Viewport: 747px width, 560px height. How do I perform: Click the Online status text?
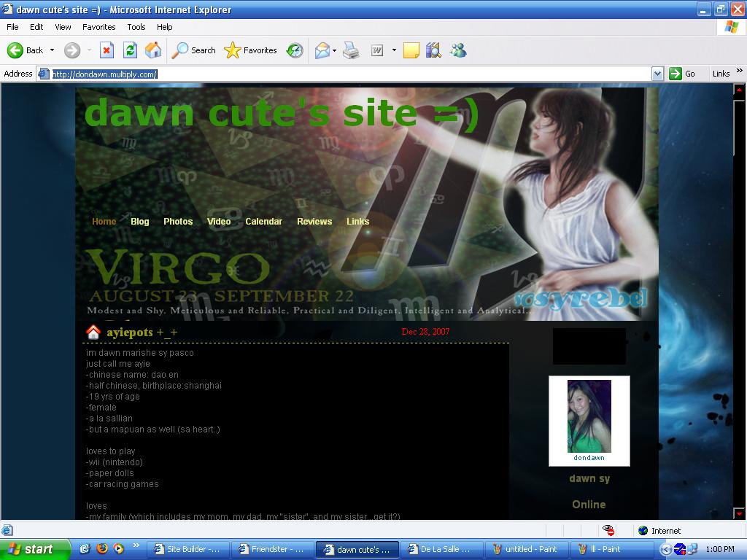click(x=589, y=505)
